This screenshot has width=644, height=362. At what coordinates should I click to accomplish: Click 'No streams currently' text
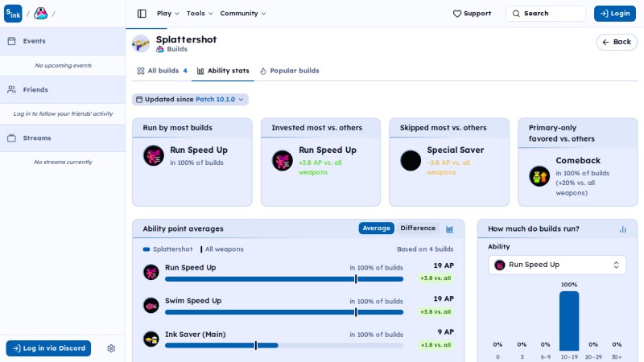64,162
